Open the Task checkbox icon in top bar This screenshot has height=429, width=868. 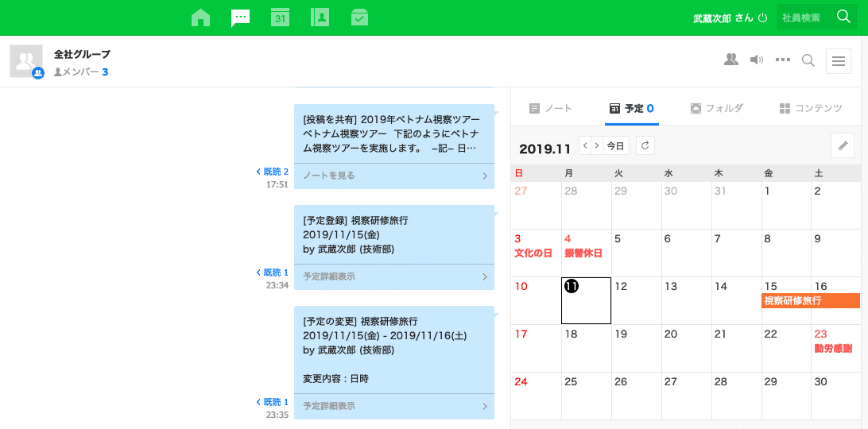360,17
